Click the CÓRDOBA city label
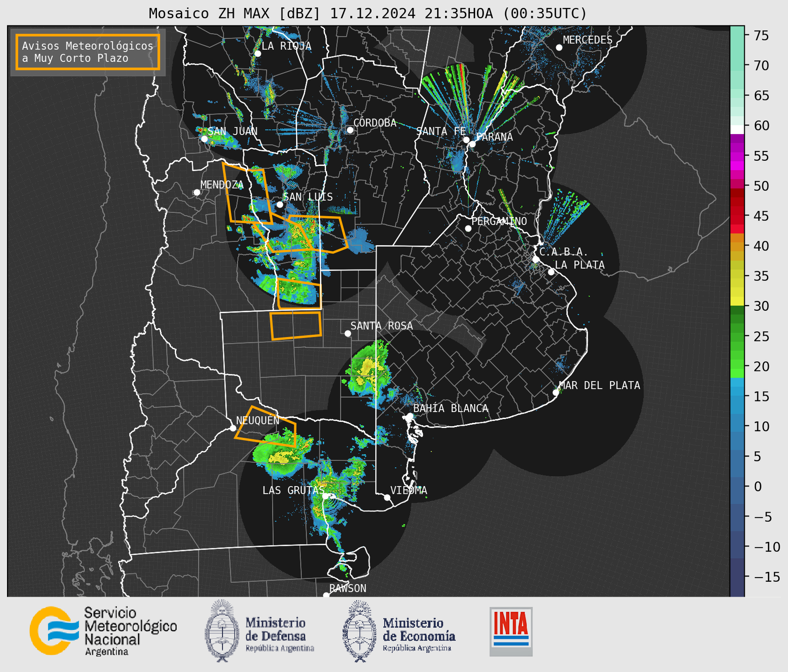Screen dimensions: 788x672 pyautogui.click(x=375, y=123)
